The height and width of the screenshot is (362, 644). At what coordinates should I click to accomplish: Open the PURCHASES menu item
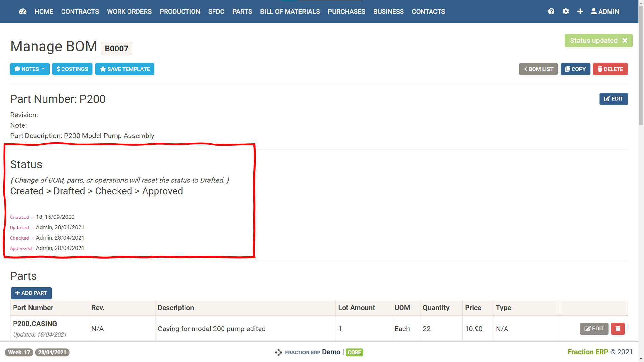[x=346, y=12]
